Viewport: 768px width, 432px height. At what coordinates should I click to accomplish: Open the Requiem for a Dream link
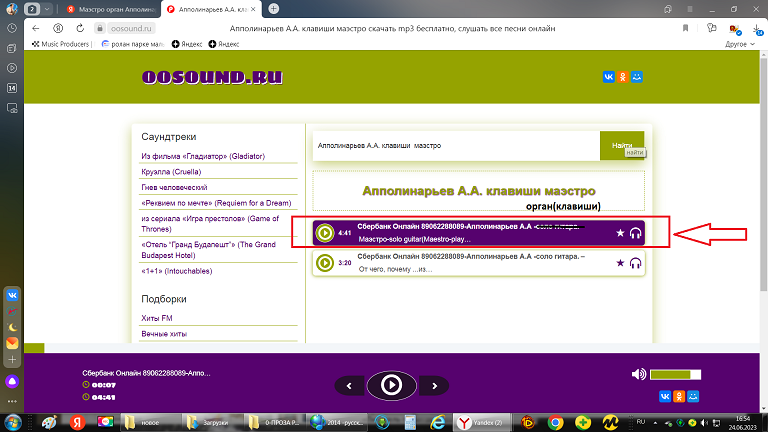[x=216, y=203]
